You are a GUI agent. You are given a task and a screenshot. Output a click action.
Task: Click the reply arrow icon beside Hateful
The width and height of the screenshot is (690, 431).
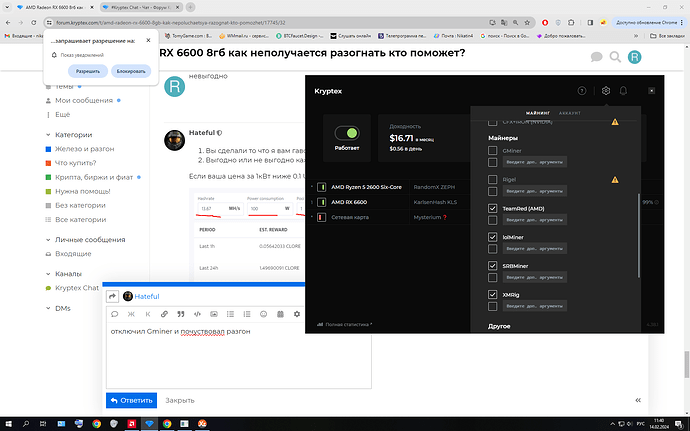pos(113,296)
